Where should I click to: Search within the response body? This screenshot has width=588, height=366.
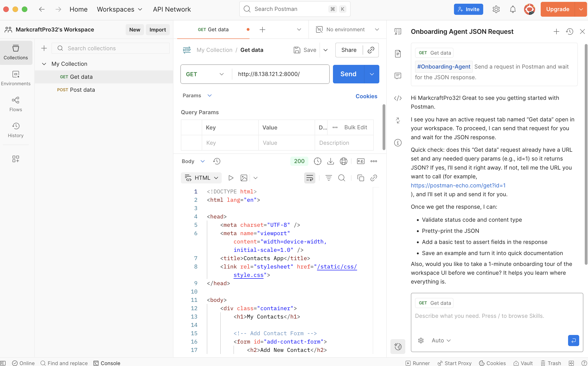coord(342,178)
